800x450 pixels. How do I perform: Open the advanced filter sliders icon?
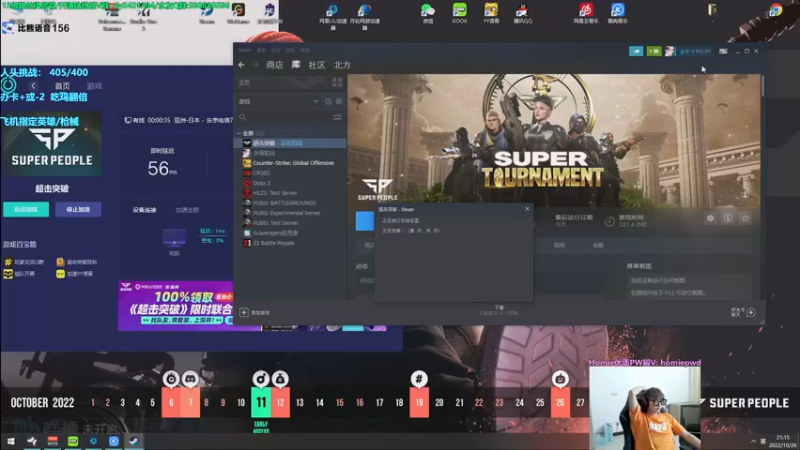click(337, 117)
